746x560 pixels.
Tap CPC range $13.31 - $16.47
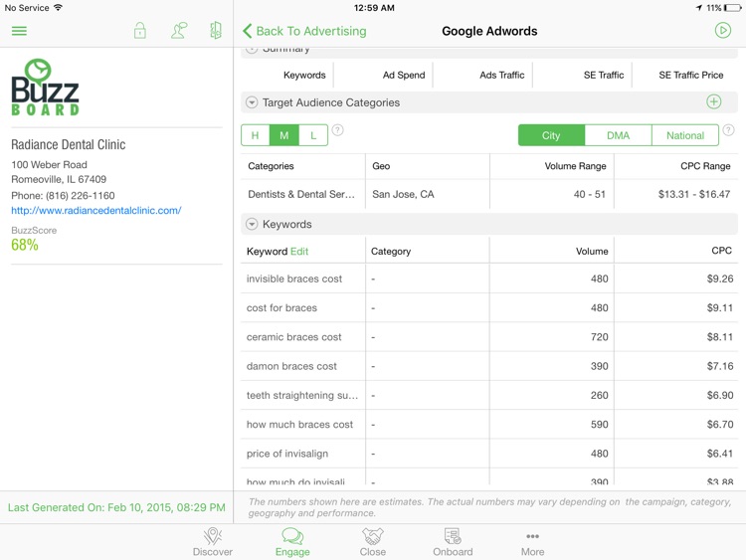[694, 194]
